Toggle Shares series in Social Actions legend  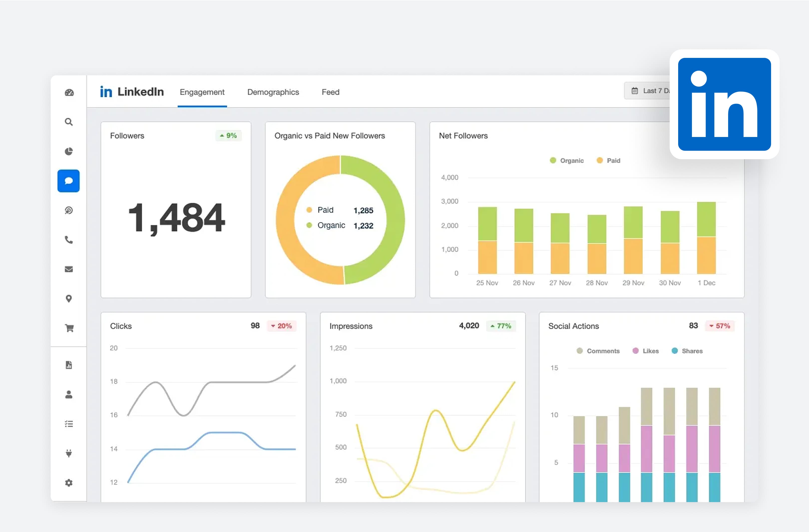point(687,351)
